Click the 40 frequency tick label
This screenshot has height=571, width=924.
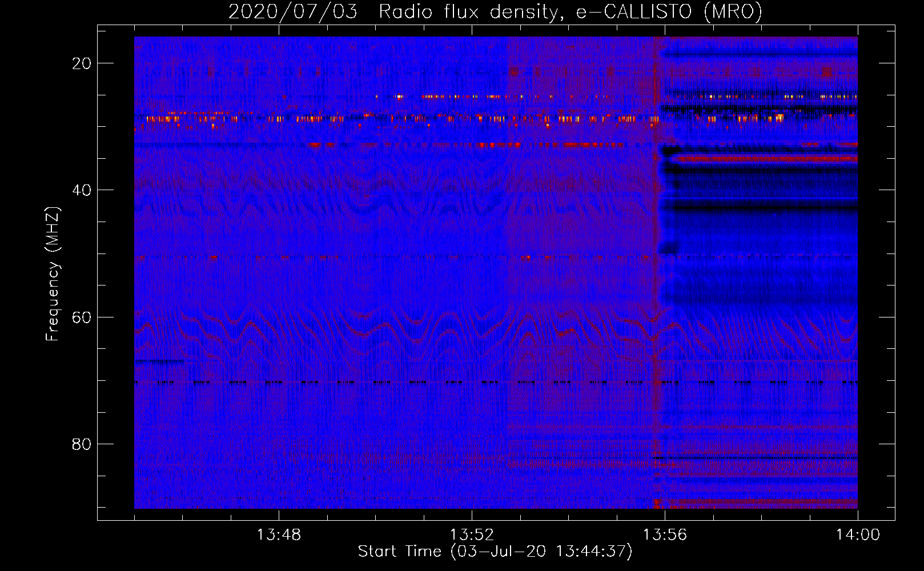click(82, 190)
